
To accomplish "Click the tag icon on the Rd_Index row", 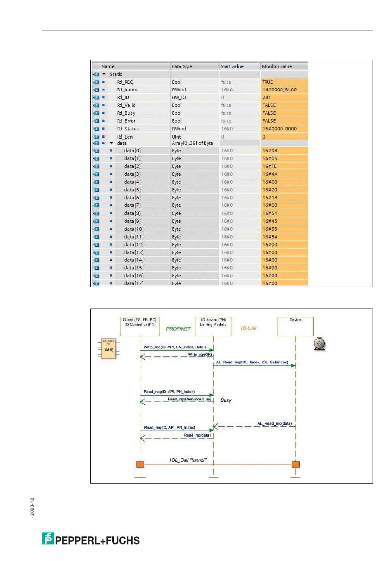I will coord(96,90).
